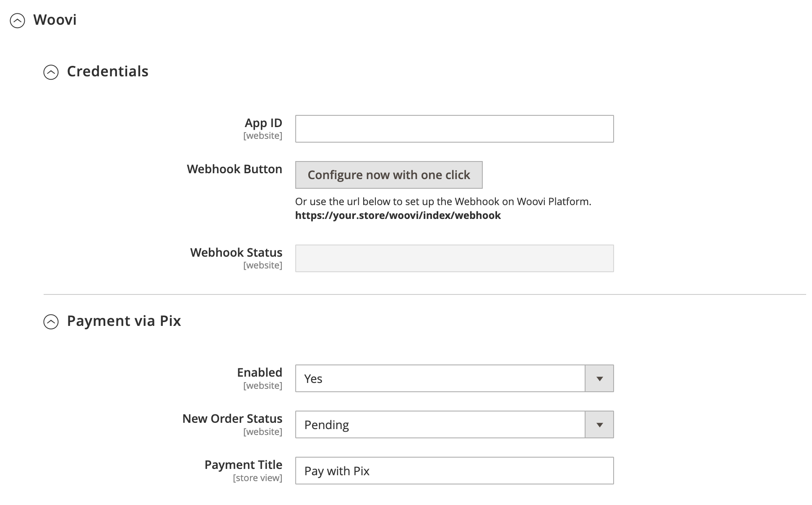
Task: Click the Payment Title input field
Action: click(x=454, y=471)
